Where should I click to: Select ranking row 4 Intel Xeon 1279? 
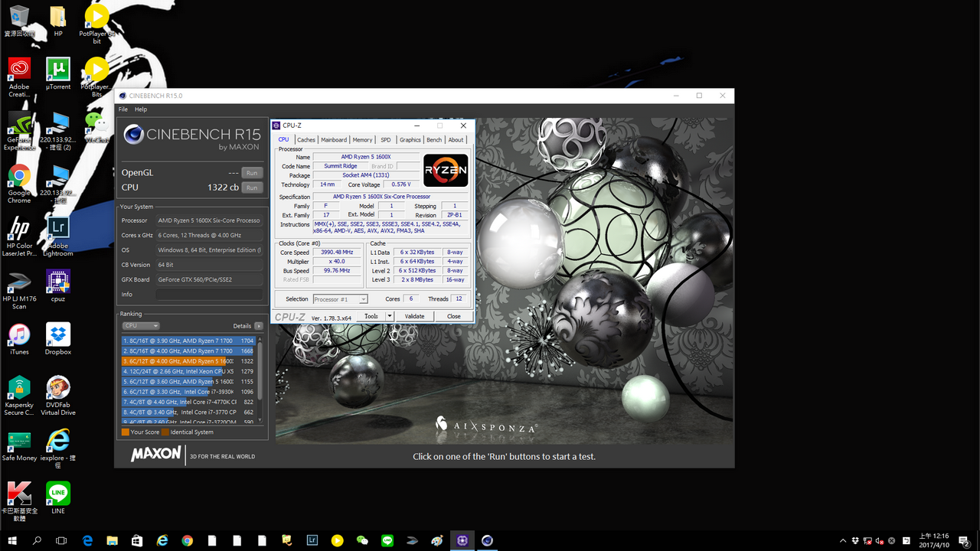189,371
